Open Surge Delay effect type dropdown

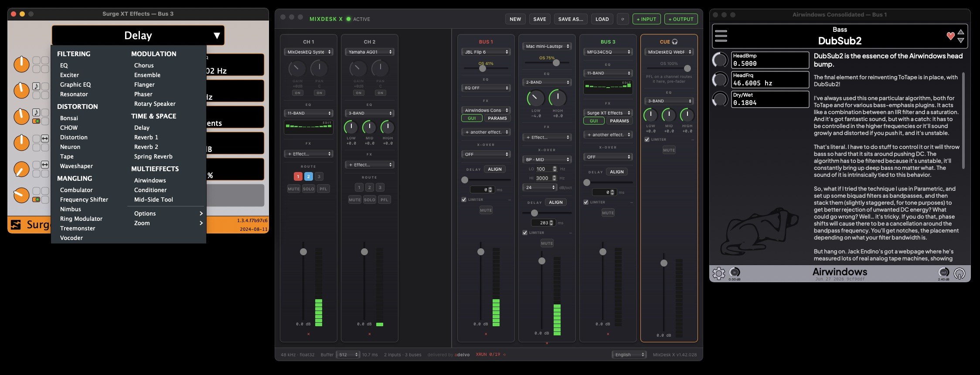point(138,35)
